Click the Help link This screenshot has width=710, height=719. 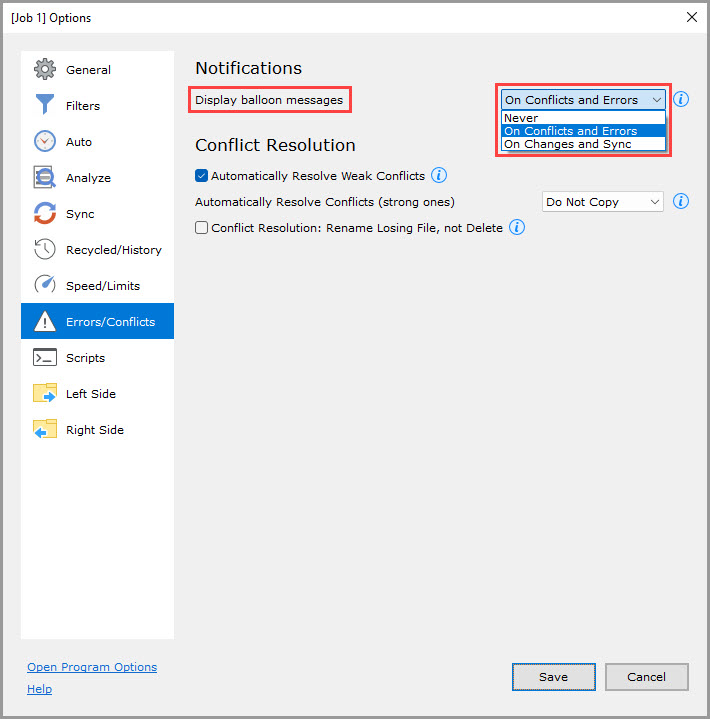click(x=40, y=689)
